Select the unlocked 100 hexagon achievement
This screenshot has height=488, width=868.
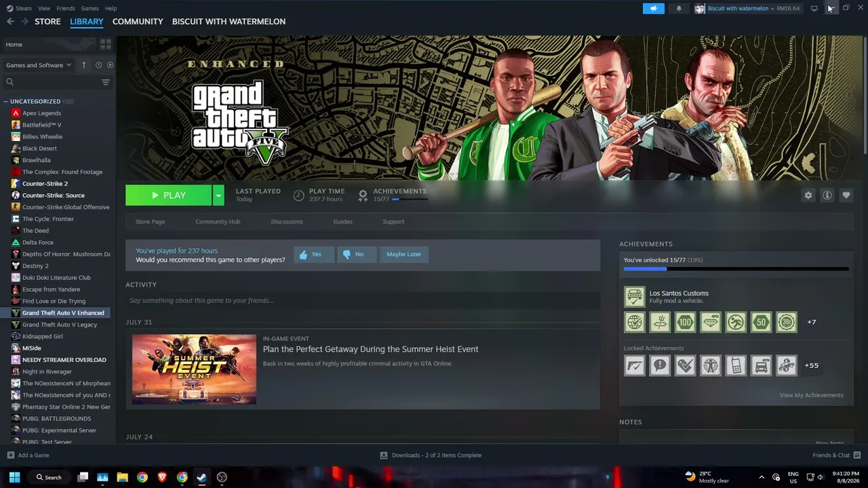click(685, 322)
